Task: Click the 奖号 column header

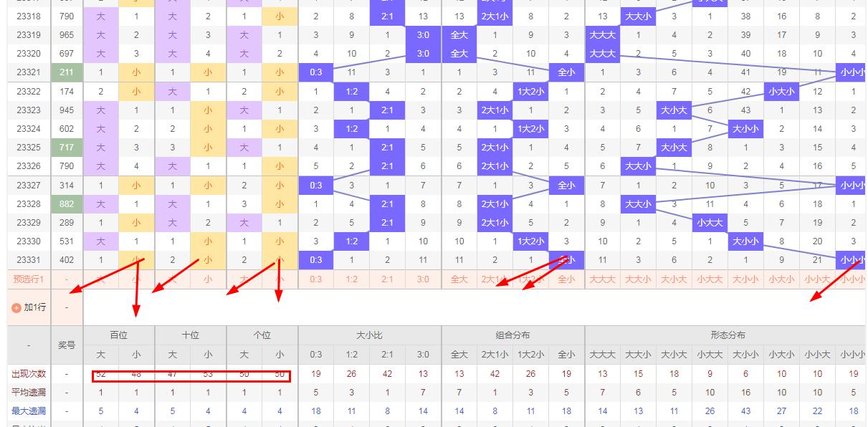Action: coord(67,345)
